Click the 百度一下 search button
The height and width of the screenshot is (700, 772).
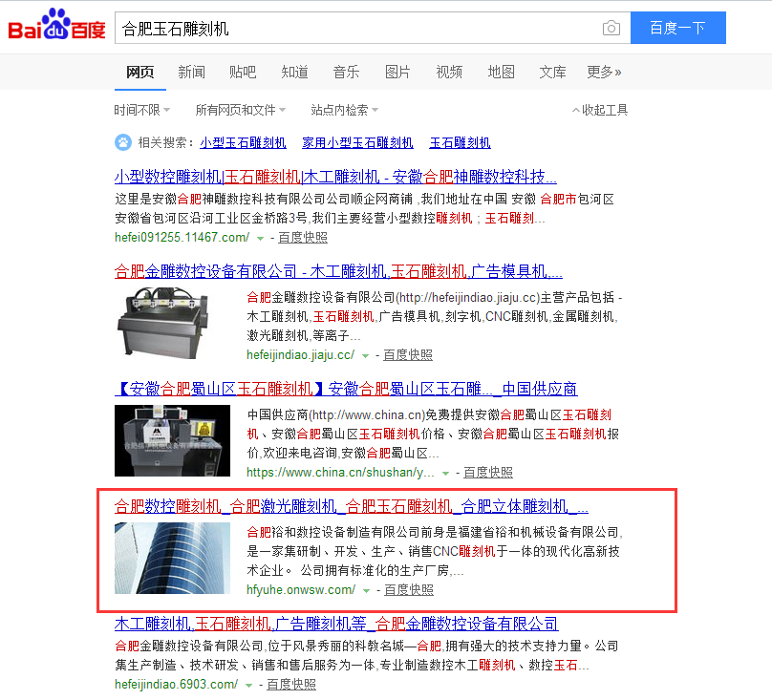(678, 28)
